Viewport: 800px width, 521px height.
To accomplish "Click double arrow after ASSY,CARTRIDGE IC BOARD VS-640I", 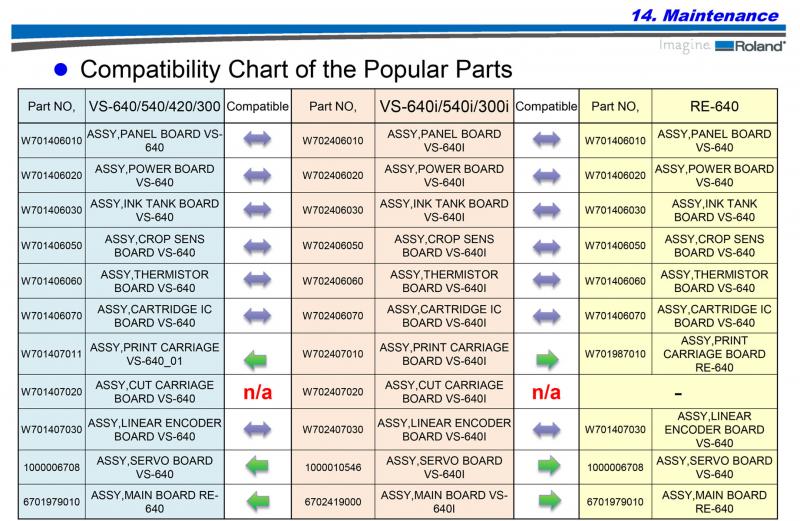I will pyautogui.click(x=546, y=317).
